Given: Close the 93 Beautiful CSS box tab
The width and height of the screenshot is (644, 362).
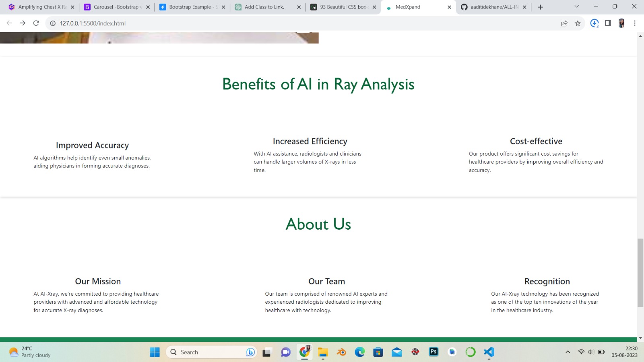Looking at the screenshot, I should coord(374,7).
